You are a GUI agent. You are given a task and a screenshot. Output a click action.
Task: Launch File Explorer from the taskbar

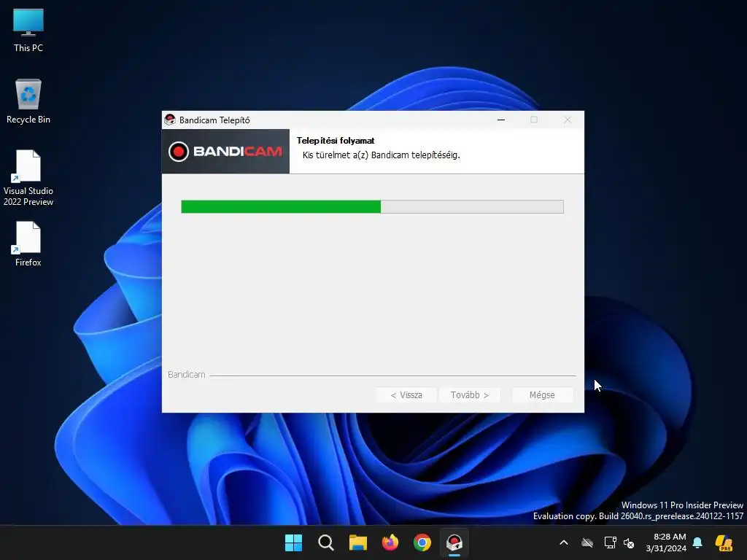tap(357, 542)
